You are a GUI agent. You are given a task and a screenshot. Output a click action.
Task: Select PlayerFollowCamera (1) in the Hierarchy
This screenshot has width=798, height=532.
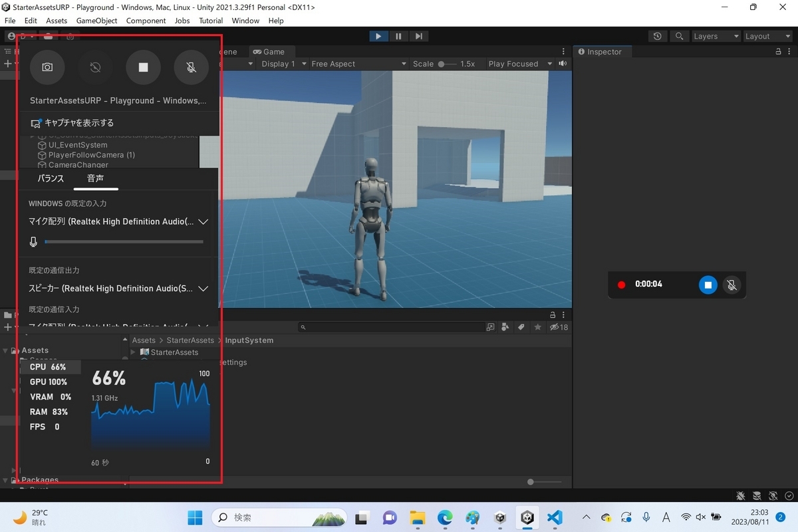(x=92, y=155)
